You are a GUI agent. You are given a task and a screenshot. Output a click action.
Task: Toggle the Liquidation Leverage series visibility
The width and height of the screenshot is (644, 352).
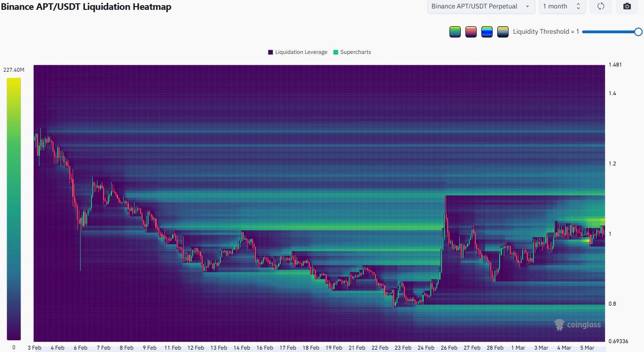298,52
